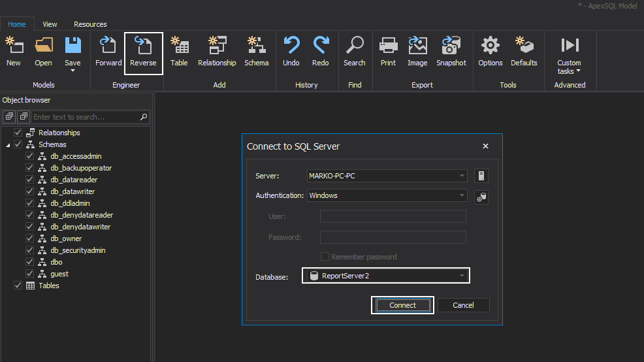Click the second collapse/expand icon in Object browser
The height and width of the screenshot is (362, 644).
click(24, 117)
